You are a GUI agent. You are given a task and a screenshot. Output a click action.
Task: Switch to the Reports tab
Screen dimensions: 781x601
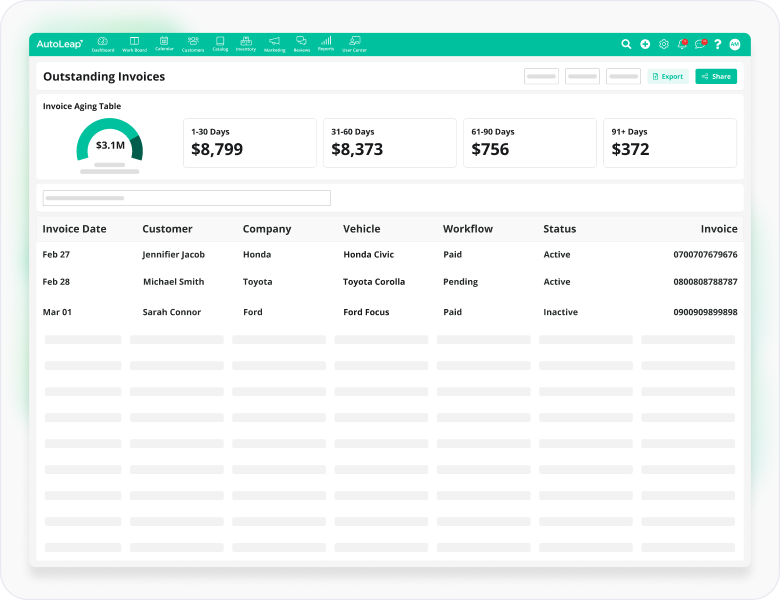click(x=326, y=44)
